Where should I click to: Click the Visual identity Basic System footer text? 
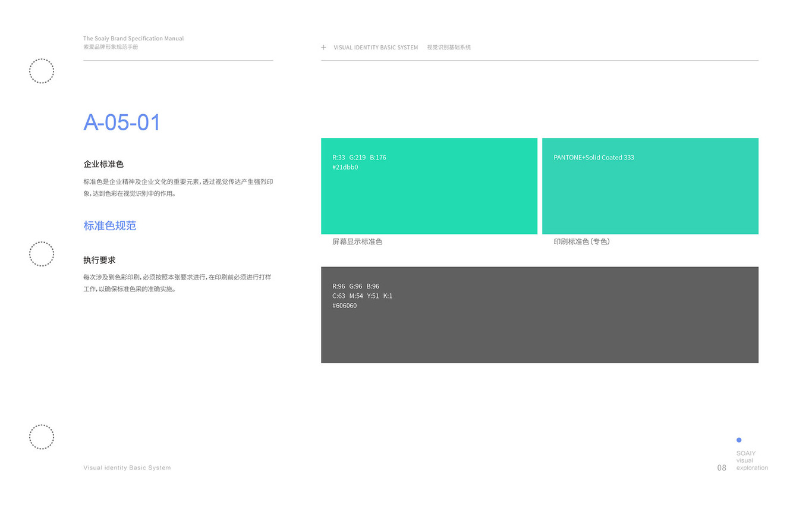tap(127, 468)
